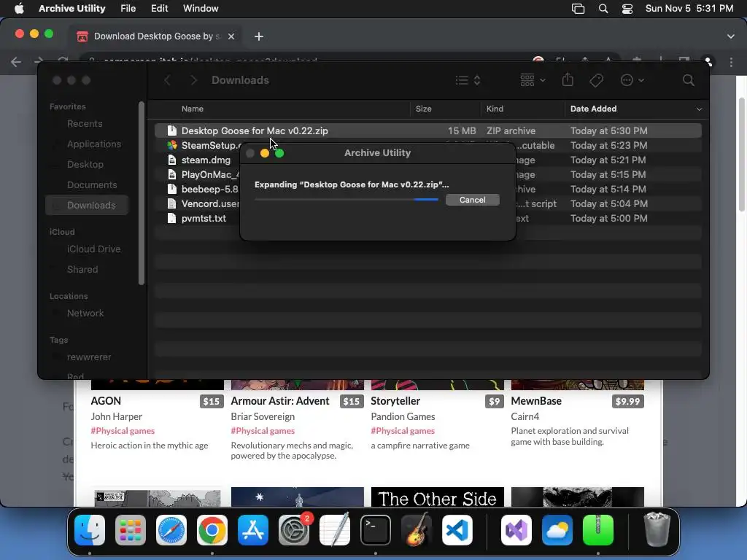Open Finder group-by options dropdown
747x560 pixels.
coord(532,80)
